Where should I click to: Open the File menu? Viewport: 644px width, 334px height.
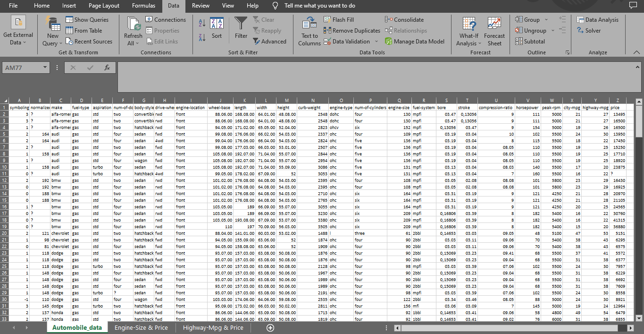pyautogui.click(x=13, y=6)
